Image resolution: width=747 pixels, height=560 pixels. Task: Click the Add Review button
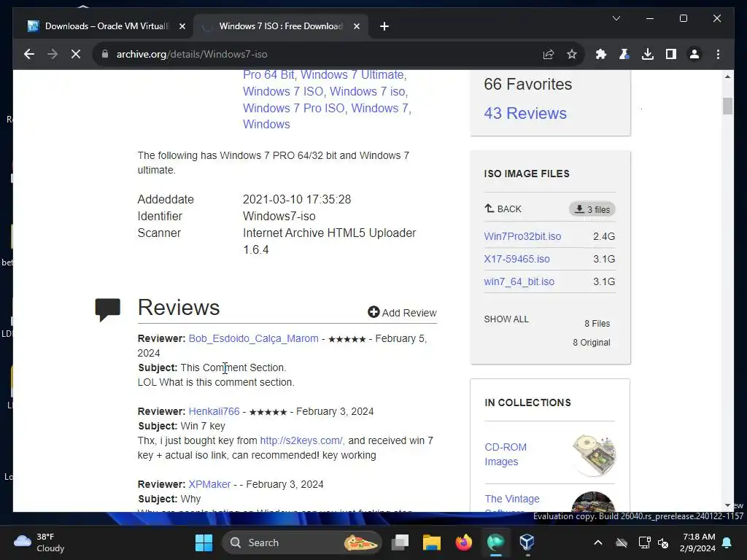402,312
